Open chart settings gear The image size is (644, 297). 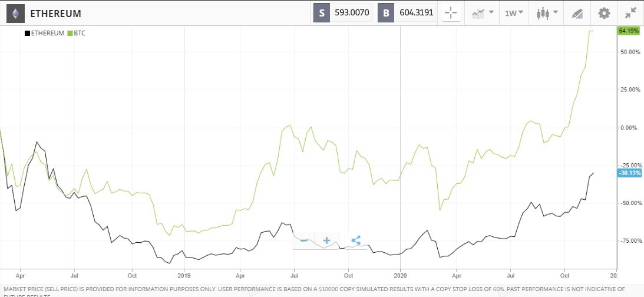click(x=604, y=13)
